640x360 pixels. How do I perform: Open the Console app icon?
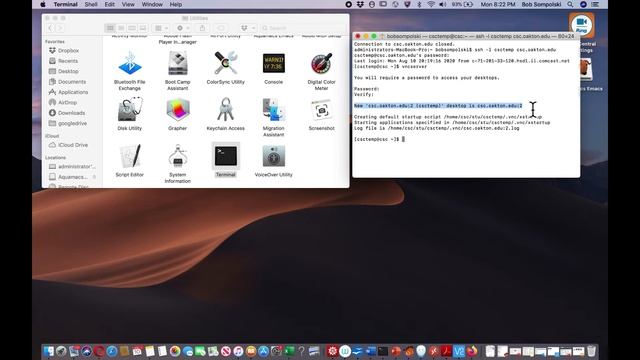point(273,64)
